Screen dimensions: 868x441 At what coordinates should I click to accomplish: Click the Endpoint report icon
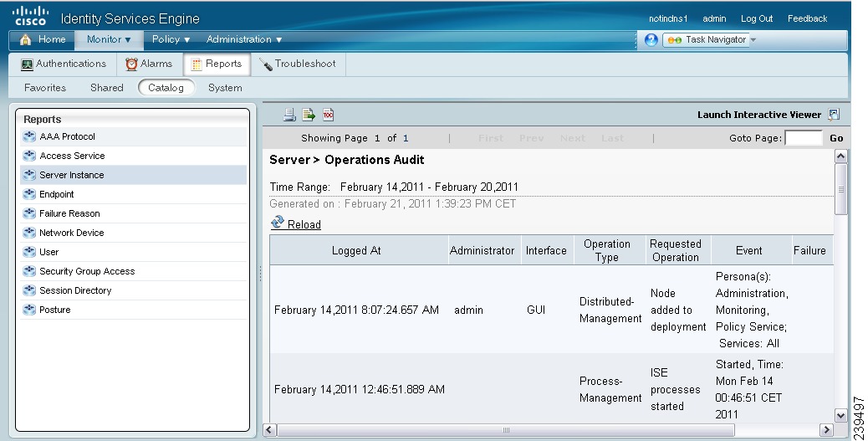pos(30,194)
